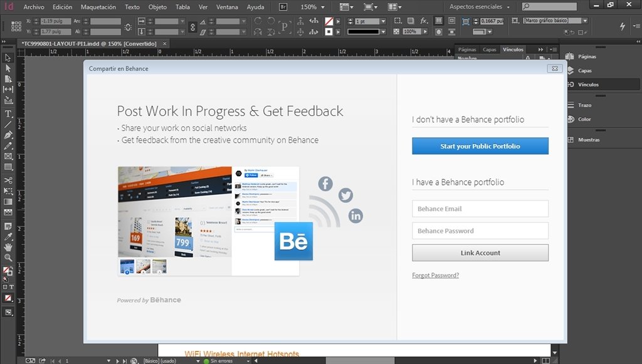This screenshot has height=364, width=642.
Task: Select the Hand tool
Action: click(8, 247)
